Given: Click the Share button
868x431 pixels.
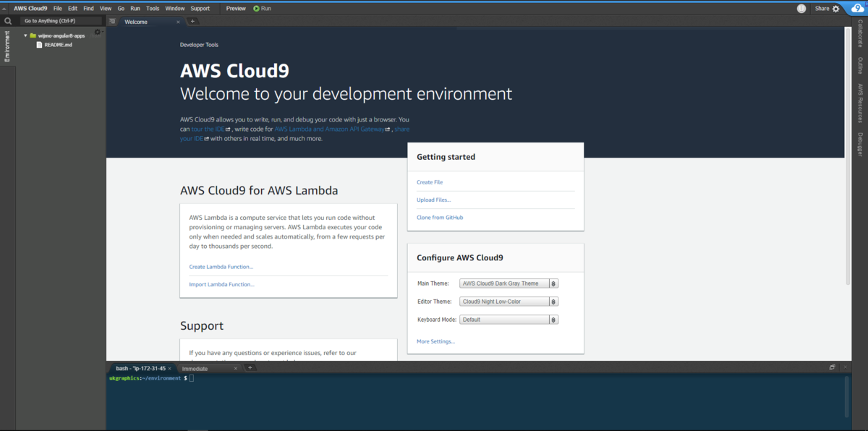Looking at the screenshot, I should point(822,9).
